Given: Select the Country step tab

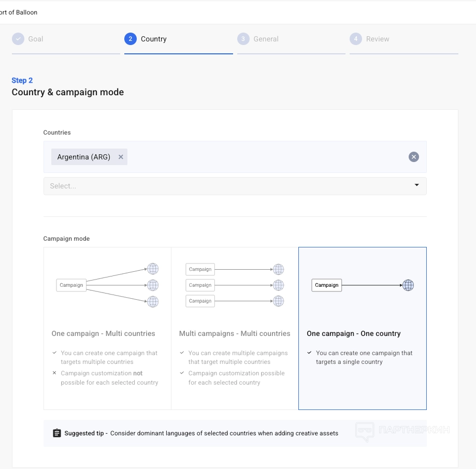Looking at the screenshot, I should coord(153,39).
